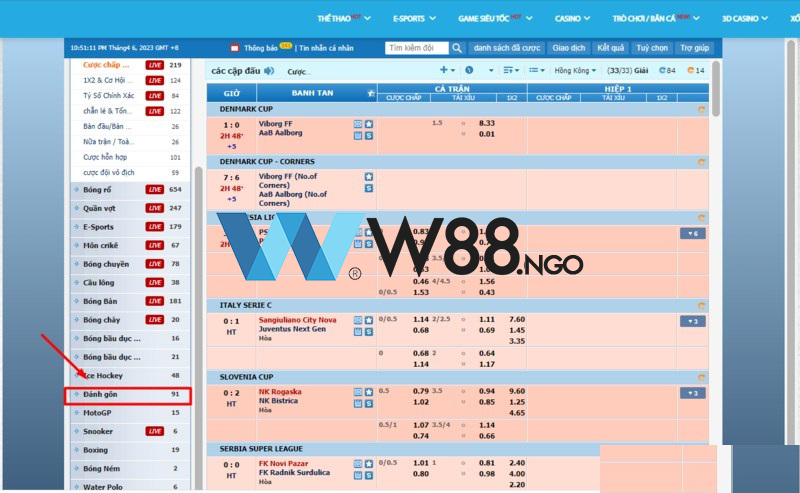
Task: Open live field icon for NK Rogaska match
Action: click(358, 392)
